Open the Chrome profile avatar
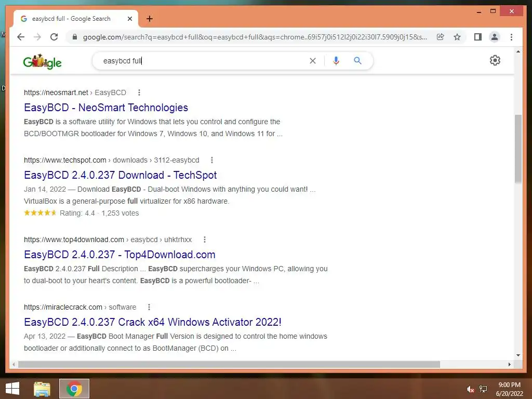Viewport: 532px width, 399px height. pyautogui.click(x=495, y=37)
